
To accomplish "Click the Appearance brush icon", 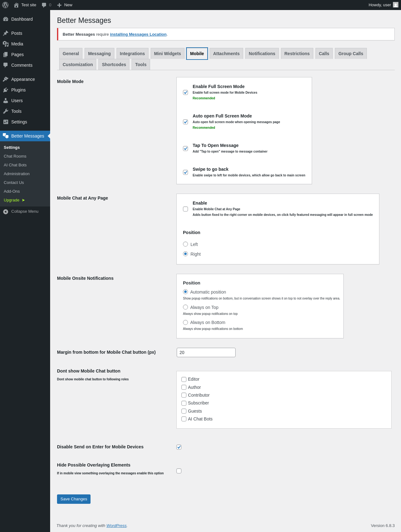I will click(x=6, y=79).
